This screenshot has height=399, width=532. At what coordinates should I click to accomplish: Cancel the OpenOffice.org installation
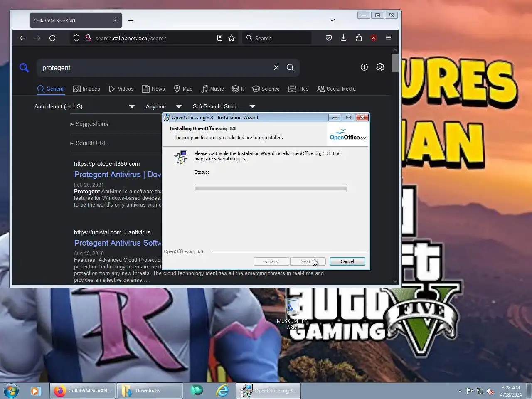point(347,261)
